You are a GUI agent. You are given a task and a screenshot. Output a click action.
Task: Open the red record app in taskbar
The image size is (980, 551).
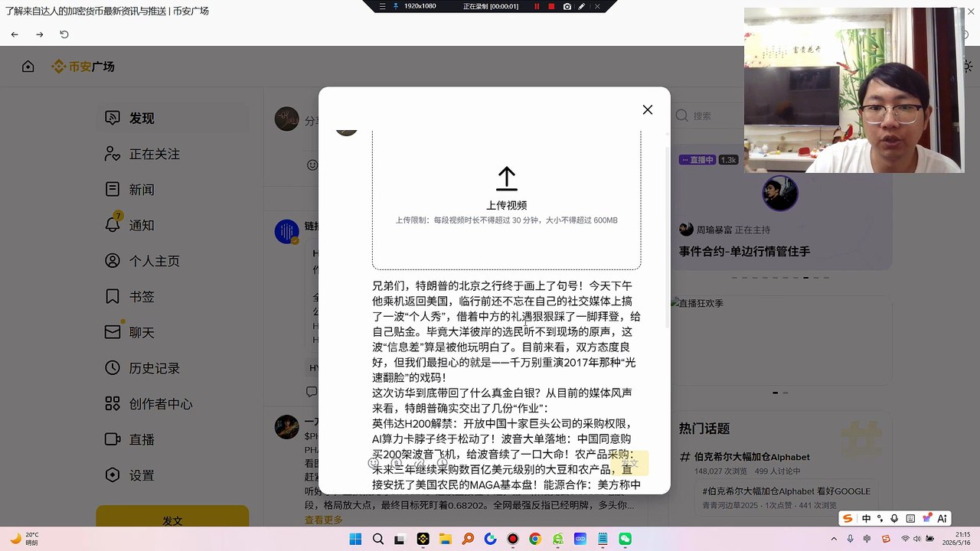(x=513, y=539)
